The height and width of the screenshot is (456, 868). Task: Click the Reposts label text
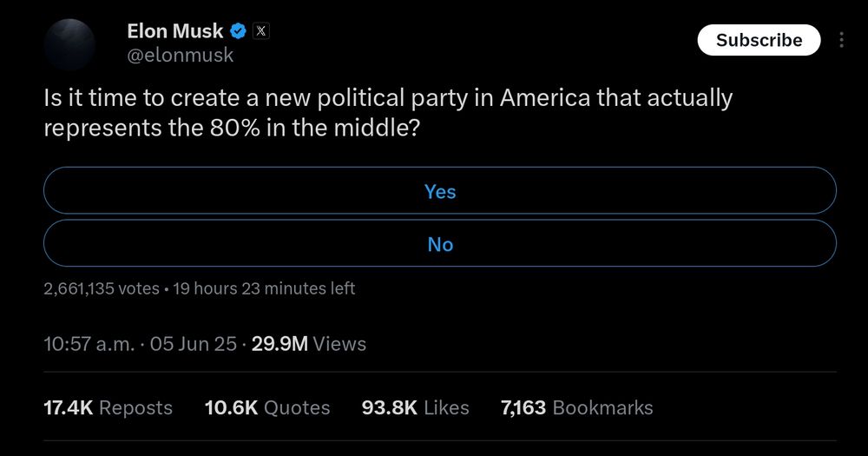coord(135,408)
